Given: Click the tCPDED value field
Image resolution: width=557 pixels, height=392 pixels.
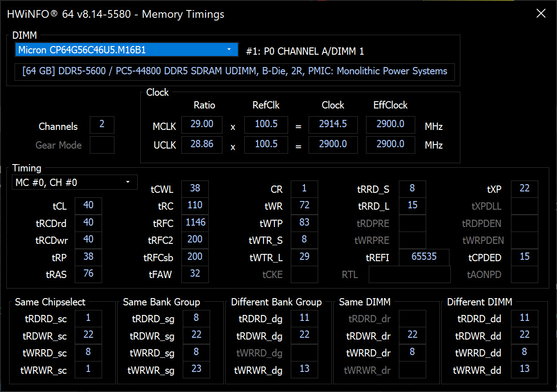Looking at the screenshot, I should (524, 257).
